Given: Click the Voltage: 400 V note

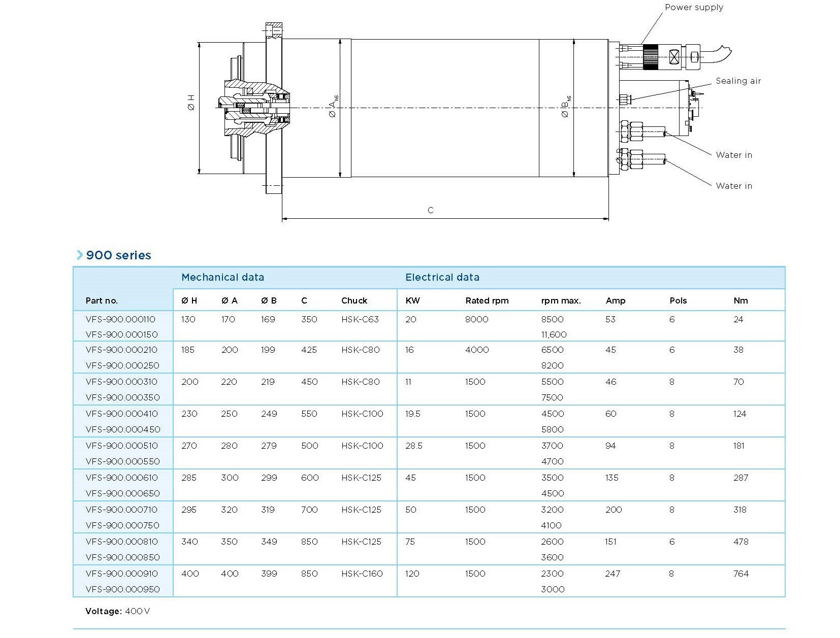Looking at the screenshot, I should [118, 611].
